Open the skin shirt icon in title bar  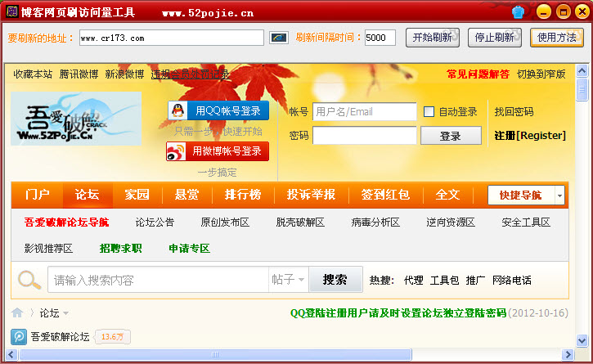point(518,12)
